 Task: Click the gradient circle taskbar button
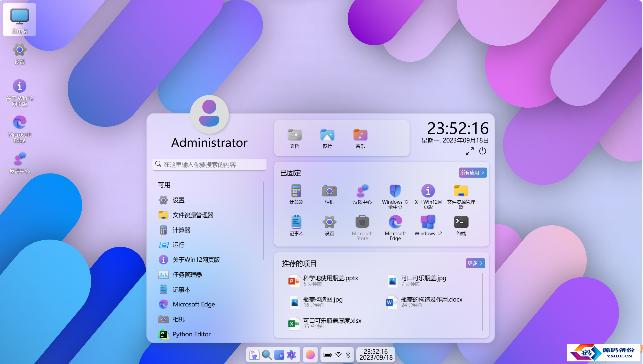pos(310,355)
